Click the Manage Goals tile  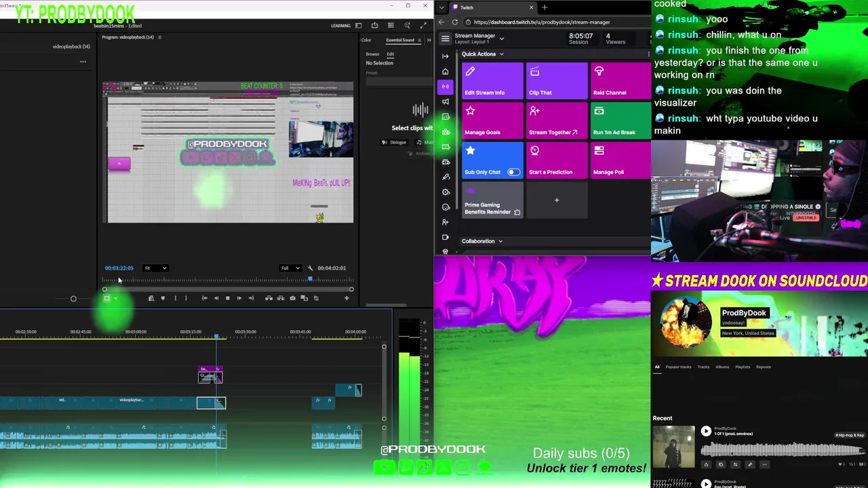tap(493, 121)
